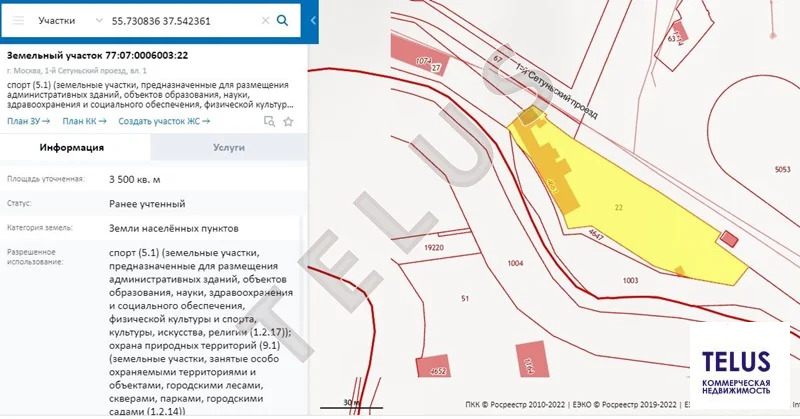
Task: Click the coordinates search input field
Action: click(x=185, y=20)
